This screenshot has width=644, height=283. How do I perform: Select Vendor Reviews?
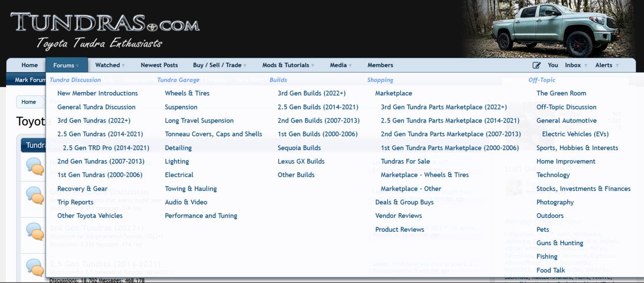coord(398,216)
